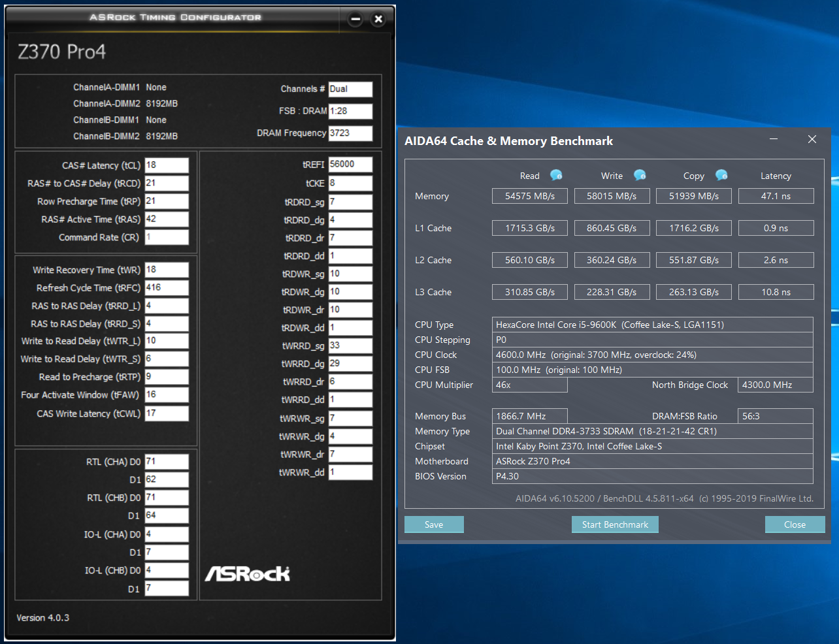The height and width of the screenshot is (644, 839).
Task: Focus the Refresh Cycle Time (tRFC) field
Action: pyautogui.click(x=167, y=288)
